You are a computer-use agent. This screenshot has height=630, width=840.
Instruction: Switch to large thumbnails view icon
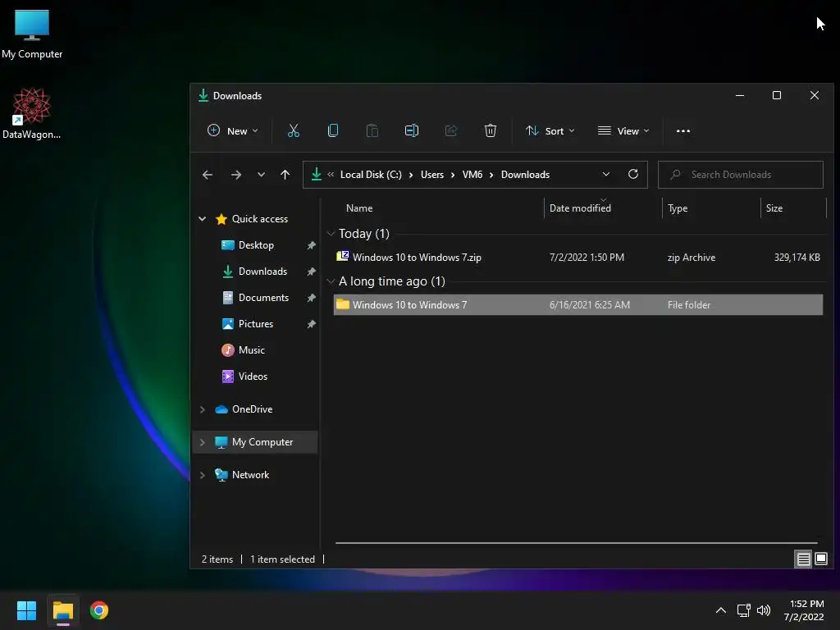click(820, 559)
